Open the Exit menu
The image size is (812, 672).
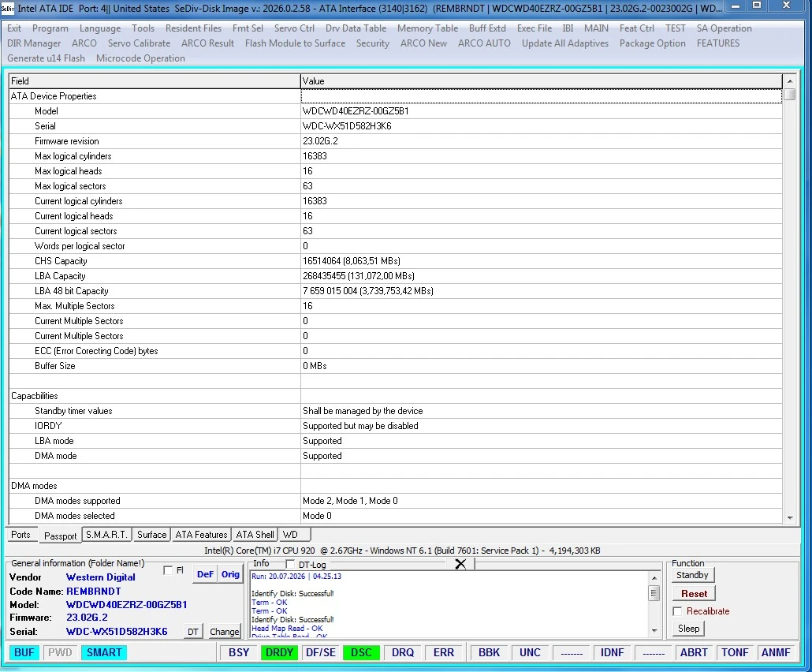pyautogui.click(x=14, y=28)
